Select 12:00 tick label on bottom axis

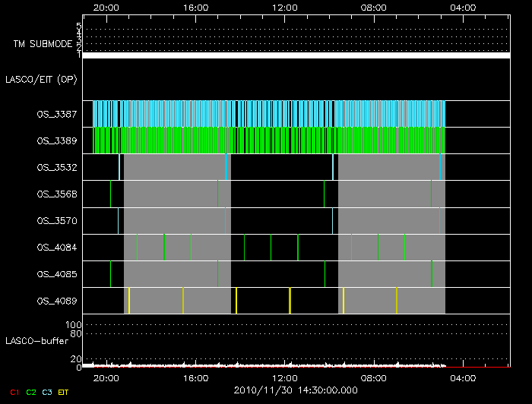point(285,377)
